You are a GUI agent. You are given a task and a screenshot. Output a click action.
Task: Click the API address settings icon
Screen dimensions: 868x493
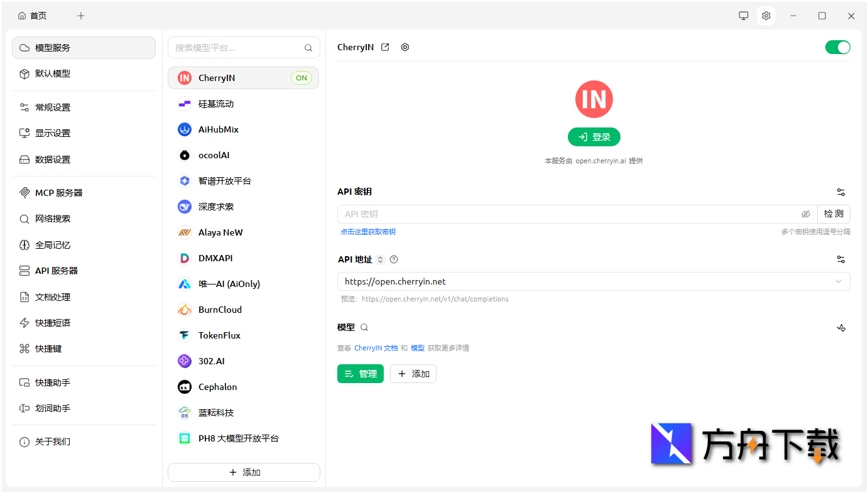(841, 259)
